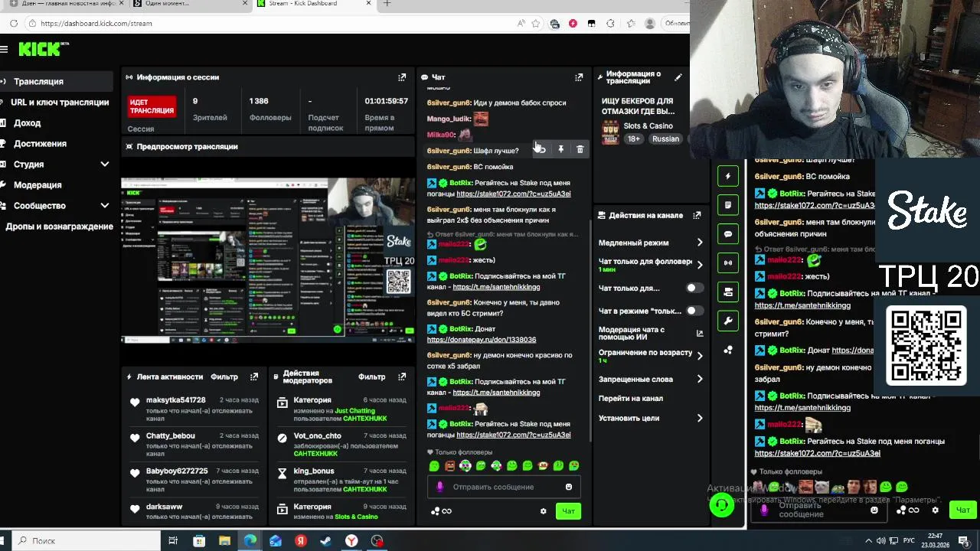Open activity feed Фильтр
Viewport: 980px width, 551px height.
(x=224, y=377)
